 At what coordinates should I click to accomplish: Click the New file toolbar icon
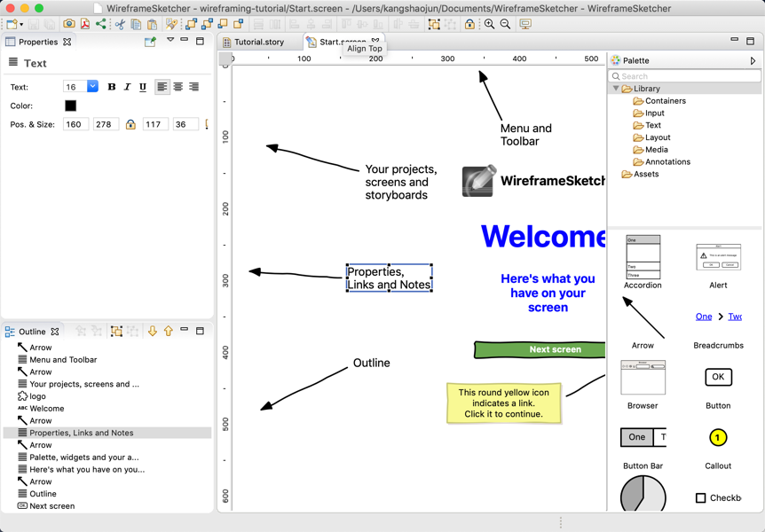coord(12,24)
